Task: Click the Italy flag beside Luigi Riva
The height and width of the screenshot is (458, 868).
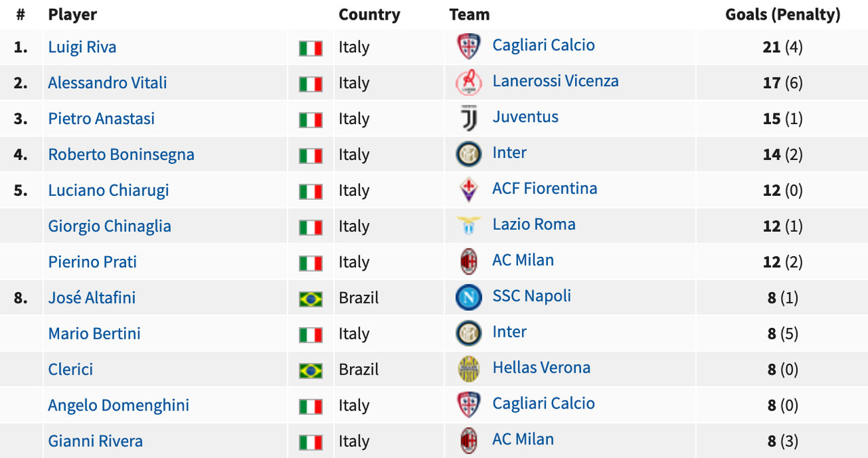Action: pos(311,48)
